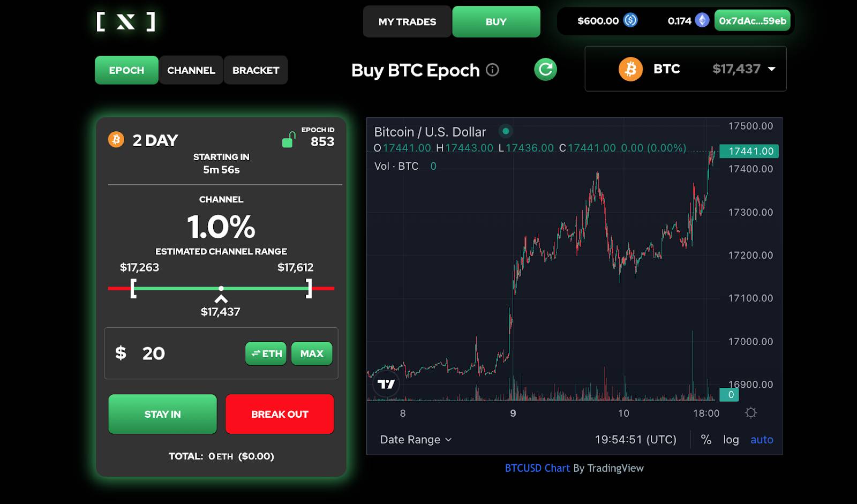Click the channel range slider midpoint
The height and width of the screenshot is (504, 857).
pyautogui.click(x=221, y=288)
